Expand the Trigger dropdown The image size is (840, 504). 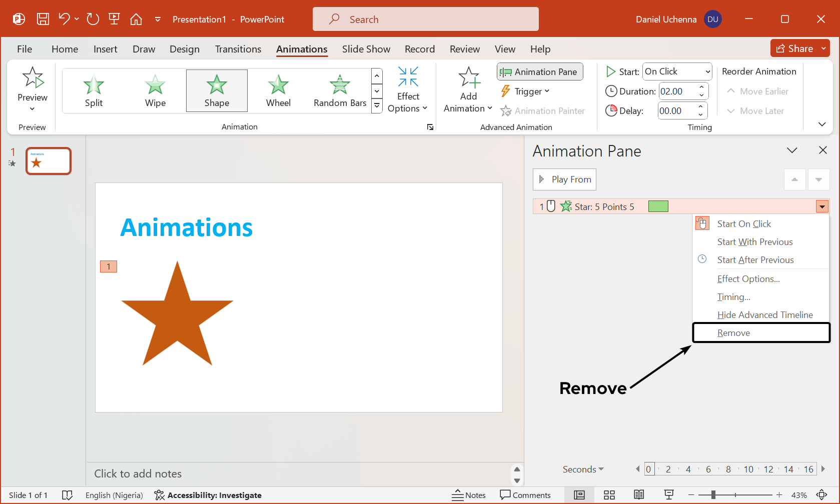pyautogui.click(x=525, y=91)
